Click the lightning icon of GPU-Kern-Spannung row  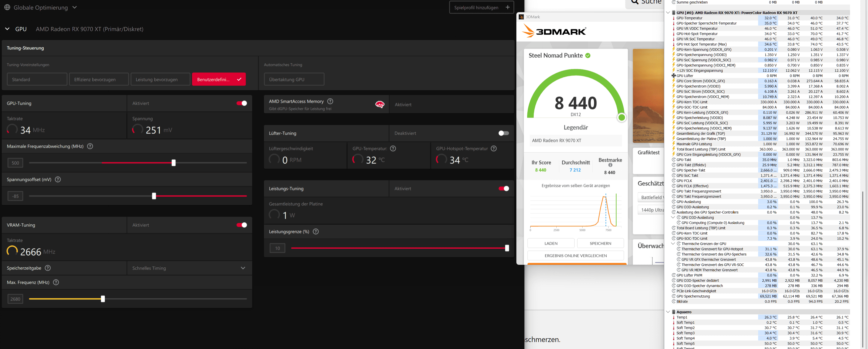point(673,49)
